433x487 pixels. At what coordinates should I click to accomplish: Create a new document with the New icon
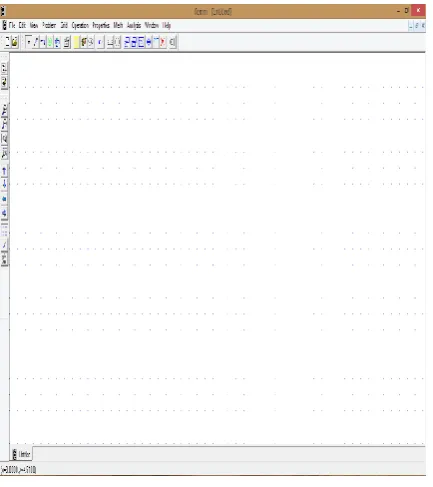click(x=7, y=42)
